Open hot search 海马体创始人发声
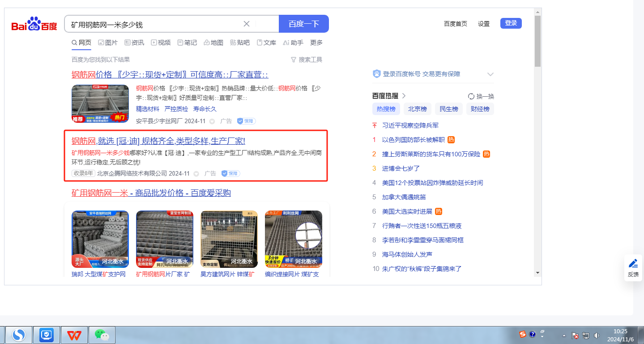This screenshot has height=344, width=644. click(407, 254)
